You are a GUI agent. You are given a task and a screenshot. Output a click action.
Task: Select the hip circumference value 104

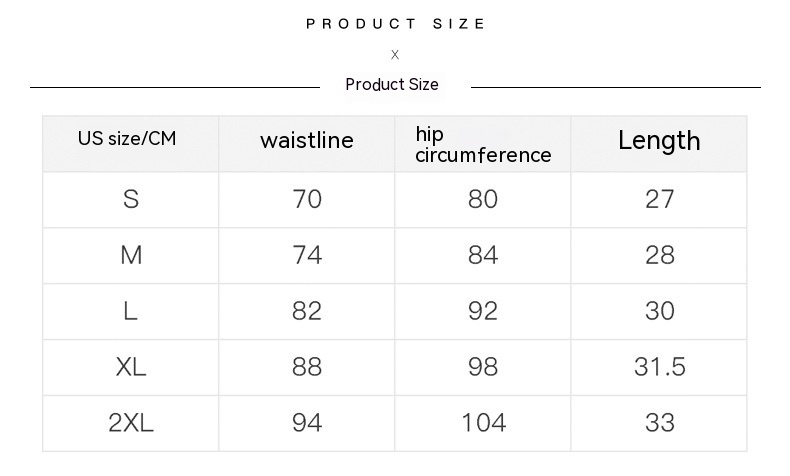(483, 423)
